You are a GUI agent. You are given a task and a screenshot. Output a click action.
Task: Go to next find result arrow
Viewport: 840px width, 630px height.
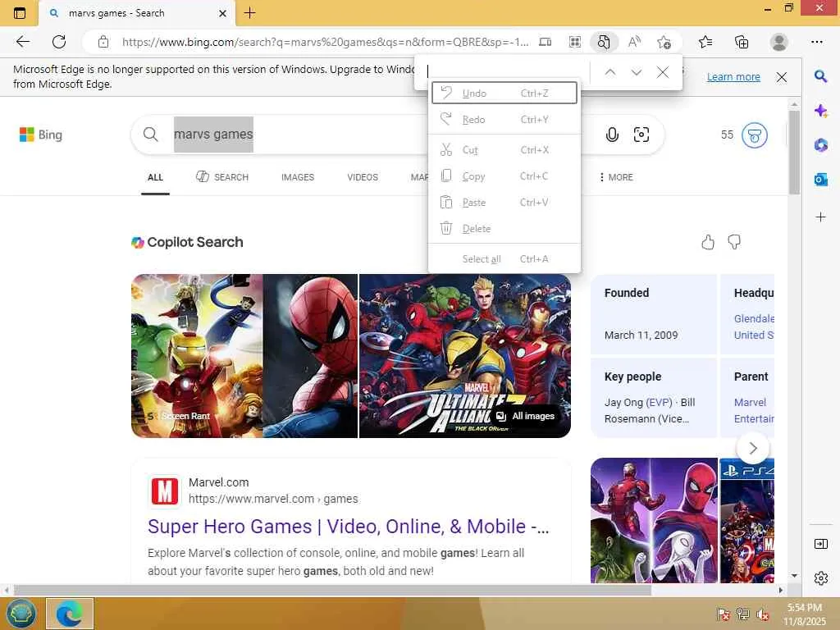[637, 72]
